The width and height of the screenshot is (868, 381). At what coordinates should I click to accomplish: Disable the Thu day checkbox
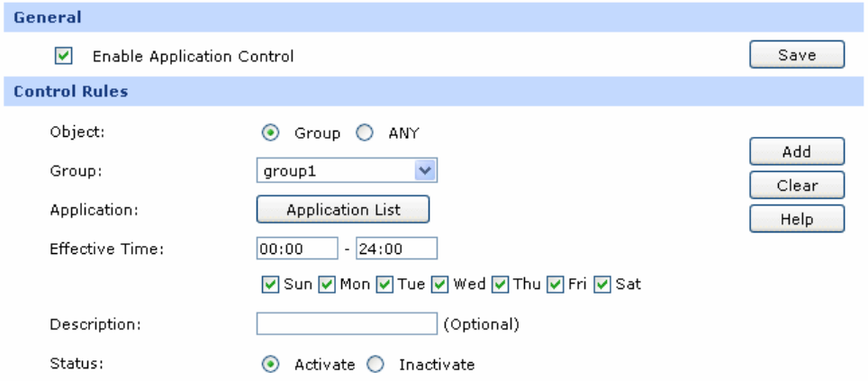click(x=500, y=285)
